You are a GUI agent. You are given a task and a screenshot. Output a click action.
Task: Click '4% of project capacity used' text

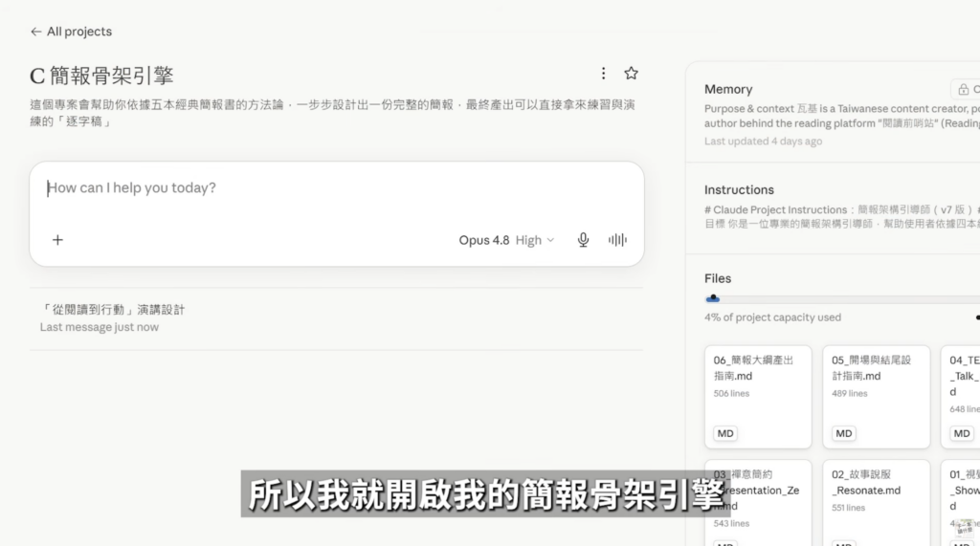click(772, 317)
